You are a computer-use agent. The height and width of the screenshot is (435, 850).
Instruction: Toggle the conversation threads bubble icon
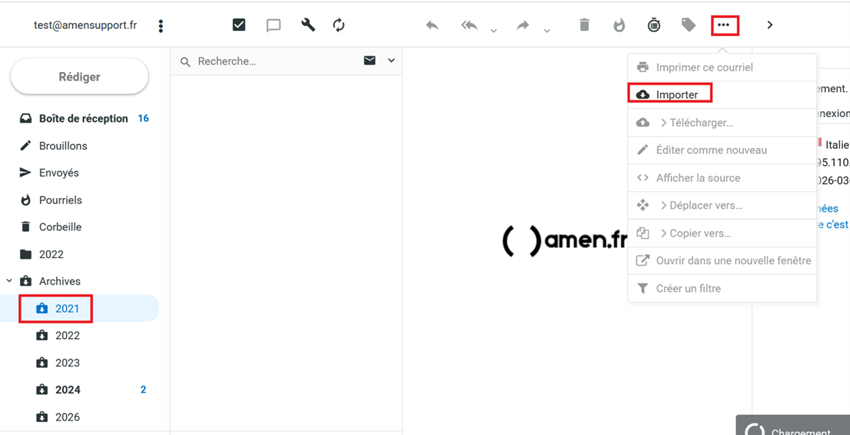coord(273,25)
